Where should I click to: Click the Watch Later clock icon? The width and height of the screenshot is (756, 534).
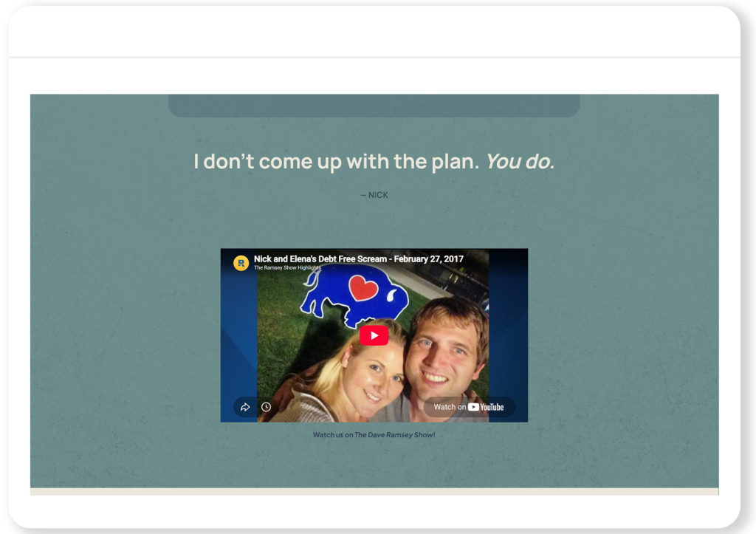point(266,407)
